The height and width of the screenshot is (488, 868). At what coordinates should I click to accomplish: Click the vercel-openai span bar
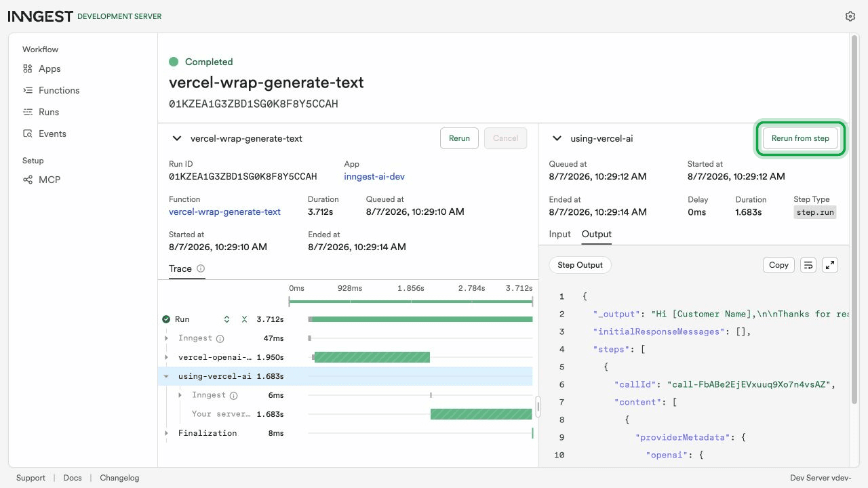(372, 357)
